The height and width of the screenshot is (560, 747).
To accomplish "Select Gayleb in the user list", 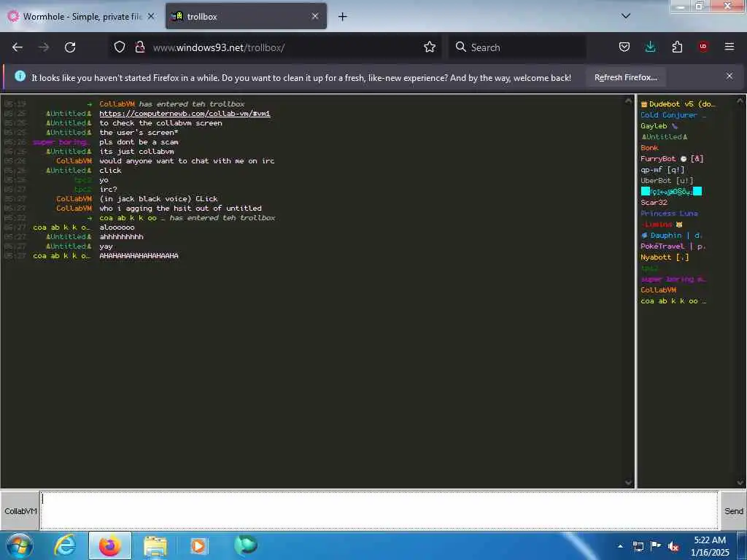I will pos(659,125).
